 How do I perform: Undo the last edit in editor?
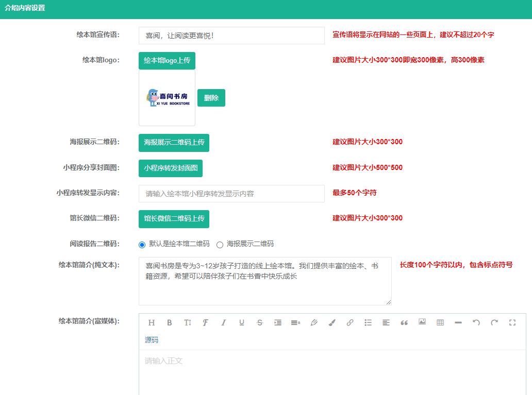476,323
